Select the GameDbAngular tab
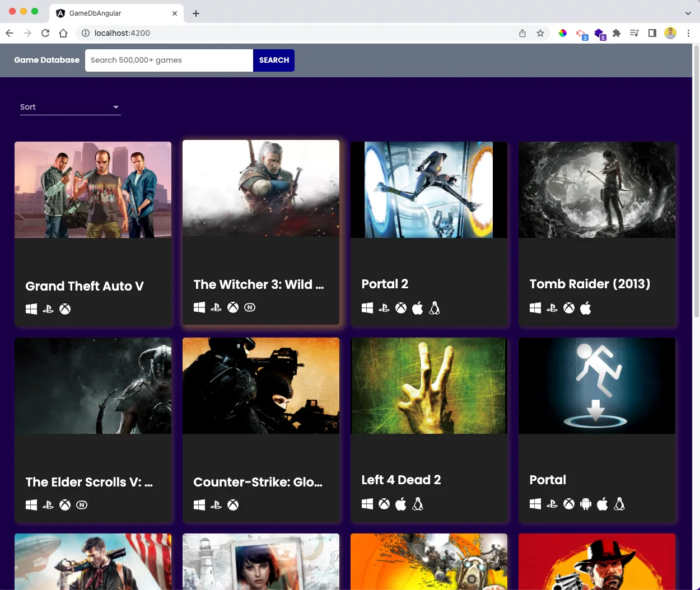This screenshot has height=590, width=700. tap(116, 13)
